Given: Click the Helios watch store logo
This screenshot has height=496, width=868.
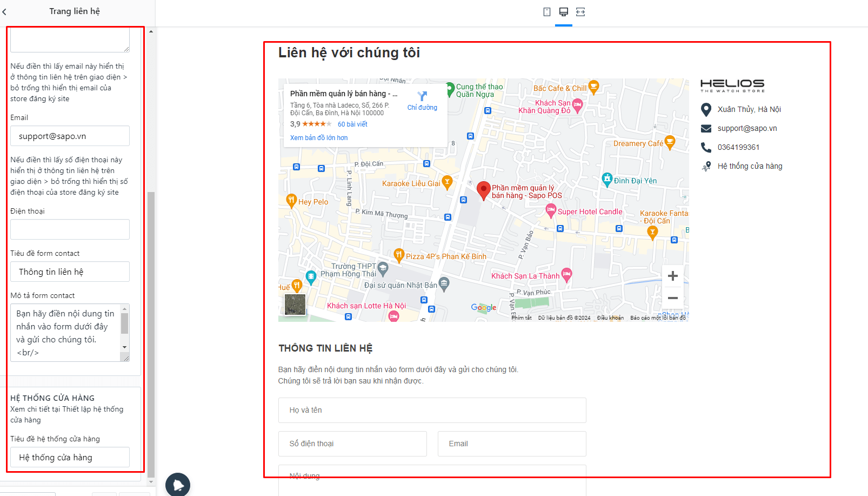Looking at the screenshot, I should [732, 85].
